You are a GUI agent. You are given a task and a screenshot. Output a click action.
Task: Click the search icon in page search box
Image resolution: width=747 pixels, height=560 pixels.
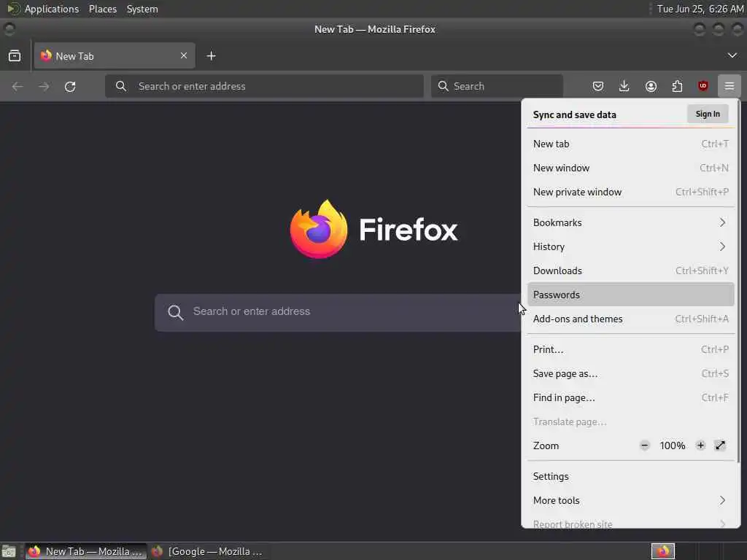pos(175,312)
